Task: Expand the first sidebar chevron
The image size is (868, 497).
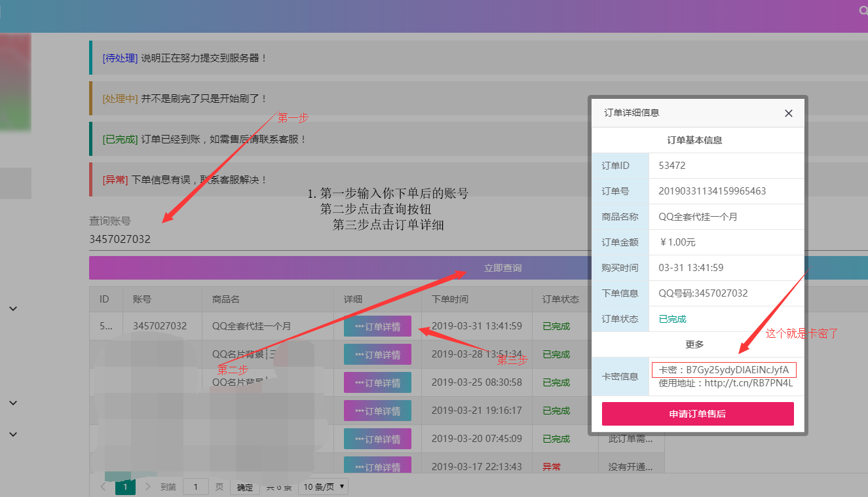Action: [13, 308]
